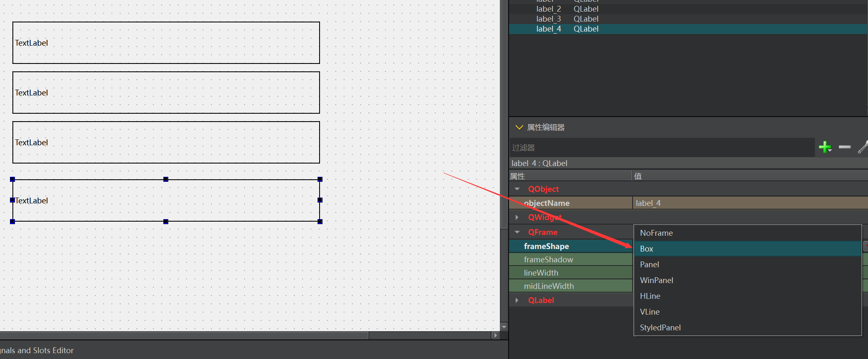The width and height of the screenshot is (868, 359).
Task: Click the 值 column header
Action: [750, 176]
